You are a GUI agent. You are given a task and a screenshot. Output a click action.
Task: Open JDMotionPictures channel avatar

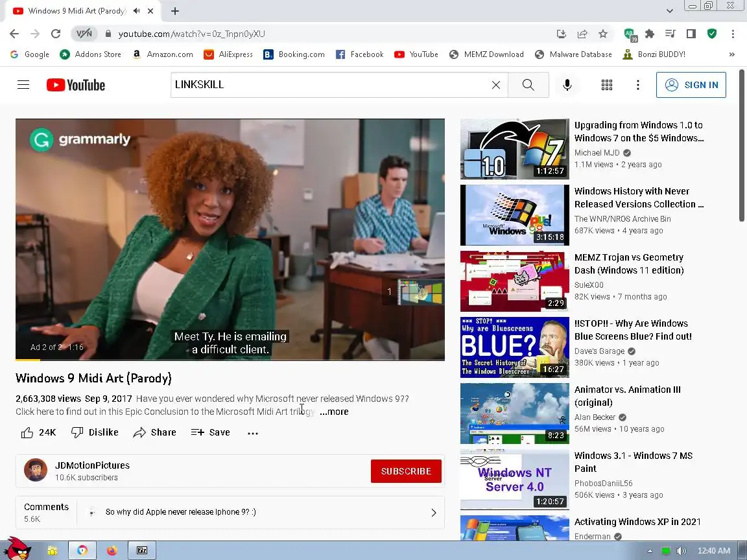click(x=36, y=470)
